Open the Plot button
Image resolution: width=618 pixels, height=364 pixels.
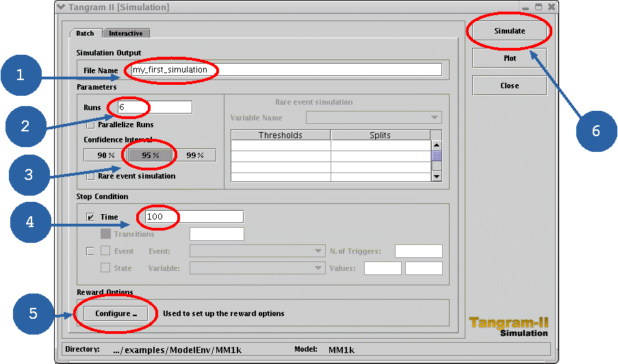click(509, 58)
